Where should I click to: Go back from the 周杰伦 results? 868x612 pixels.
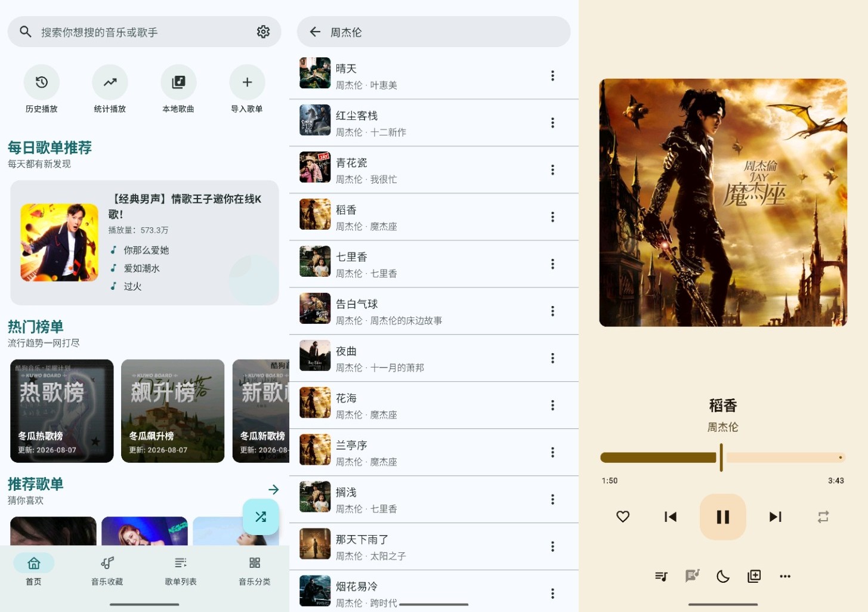click(x=315, y=32)
